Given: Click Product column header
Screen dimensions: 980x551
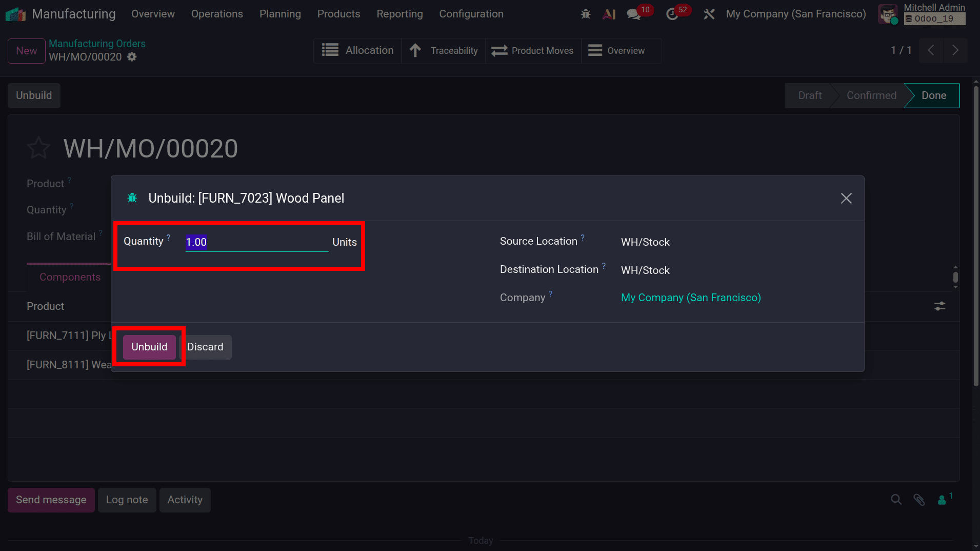Looking at the screenshot, I should click(45, 306).
